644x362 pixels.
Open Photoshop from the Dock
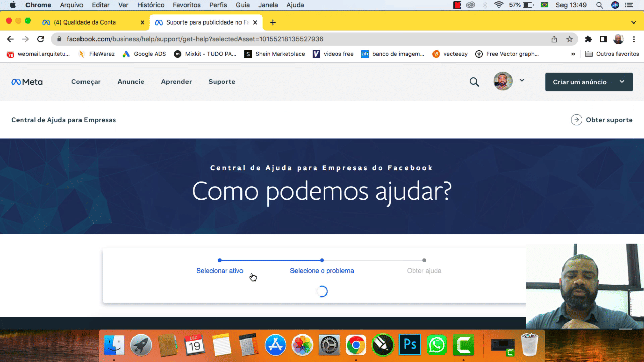click(x=410, y=345)
